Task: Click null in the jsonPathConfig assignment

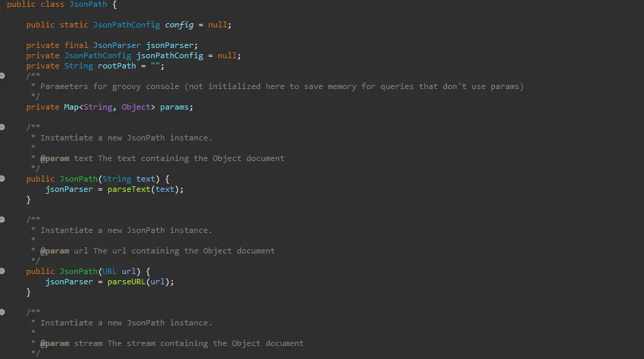Action: (227, 55)
